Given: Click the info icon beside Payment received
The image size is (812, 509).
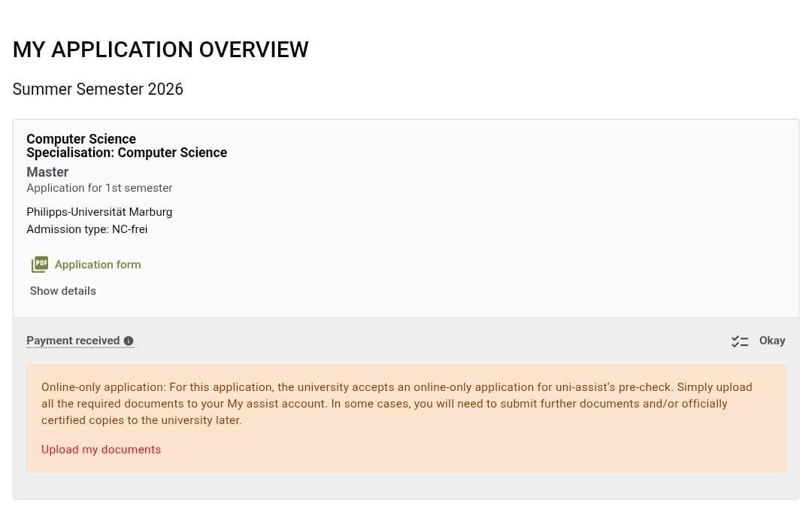Looking at the screenshot, I should coord(129,341).
